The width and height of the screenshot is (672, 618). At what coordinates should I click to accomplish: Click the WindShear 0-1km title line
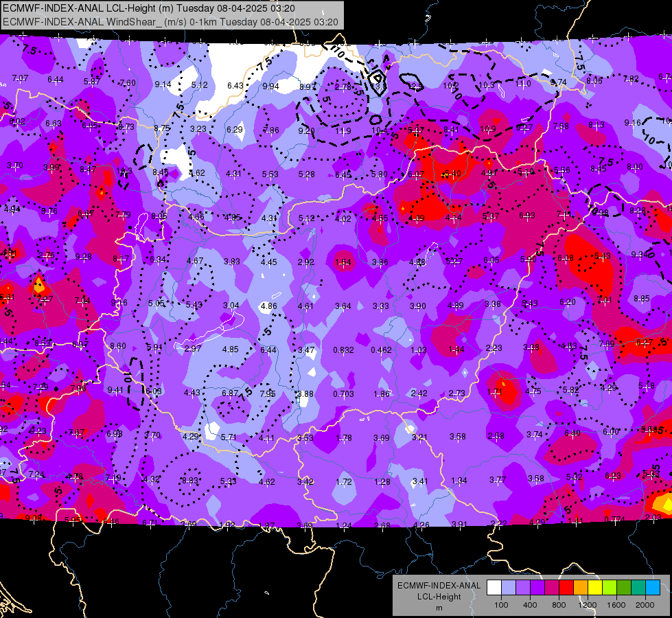170,22
